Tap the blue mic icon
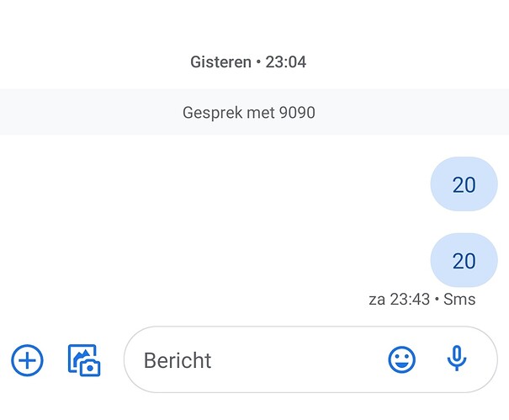This screenshot has height=420, width=509. point(457,359)
